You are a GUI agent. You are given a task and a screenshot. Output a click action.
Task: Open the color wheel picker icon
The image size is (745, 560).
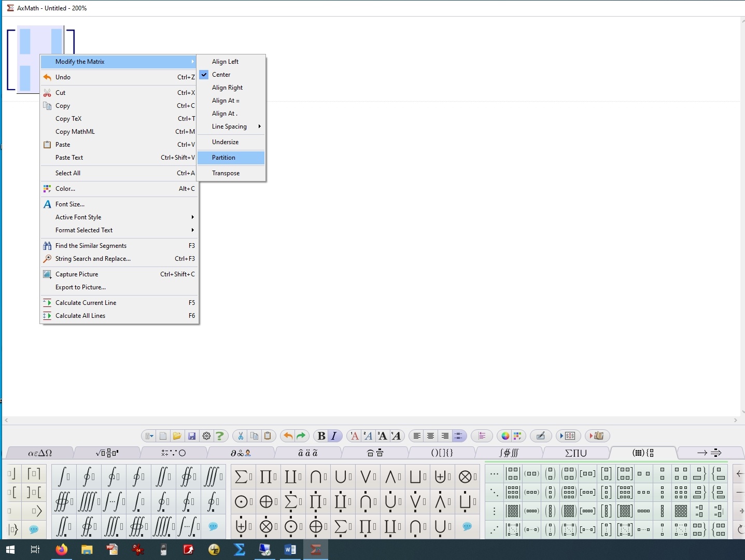coord(505,436)
